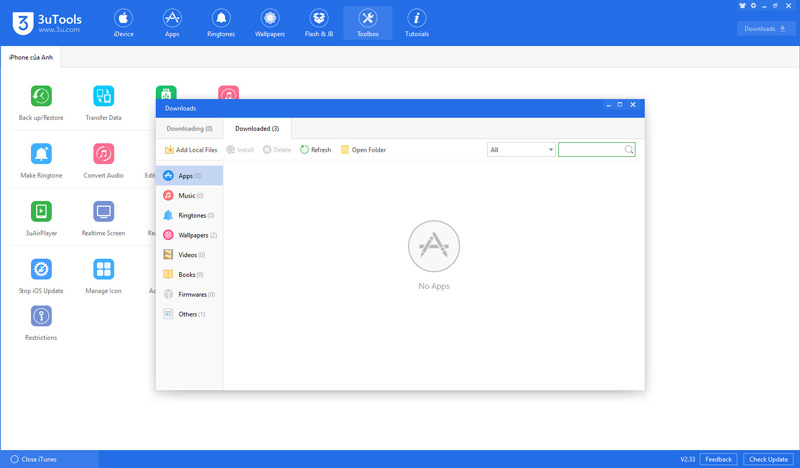Select Wallpapers category in Downloads sidebar
Image resolution: width=800 pixels, height=468 pixels.
[189, 235]
